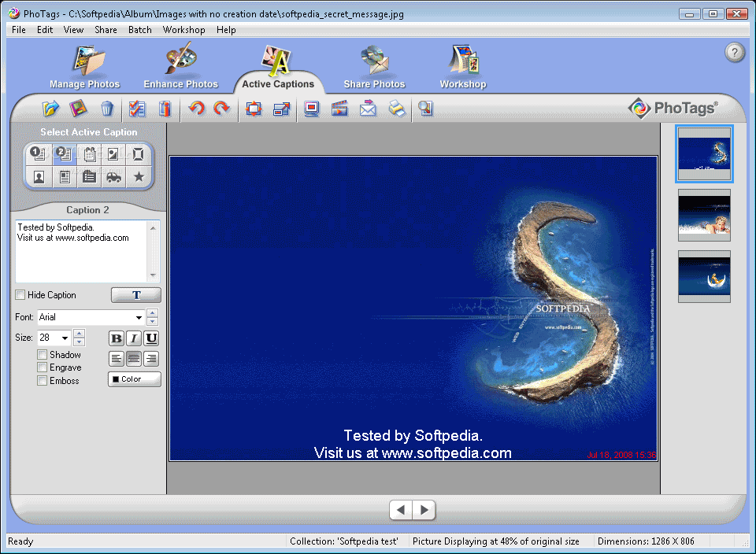Select the third thumbnail with moon

(x=704, y=276)
